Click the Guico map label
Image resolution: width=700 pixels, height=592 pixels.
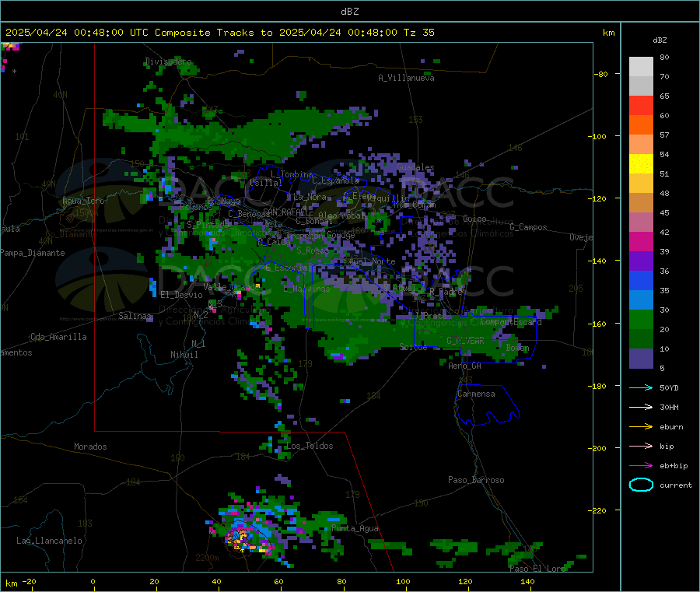click(474, 219)
